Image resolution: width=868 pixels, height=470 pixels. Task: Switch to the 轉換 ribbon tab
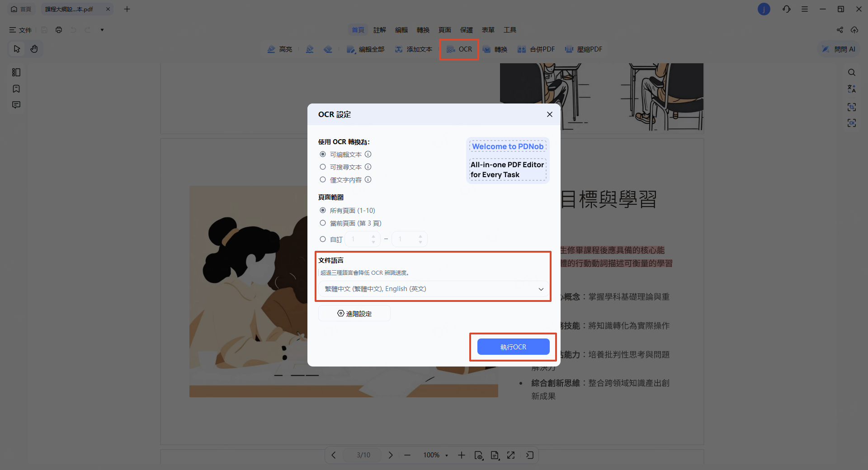[423, 30]
